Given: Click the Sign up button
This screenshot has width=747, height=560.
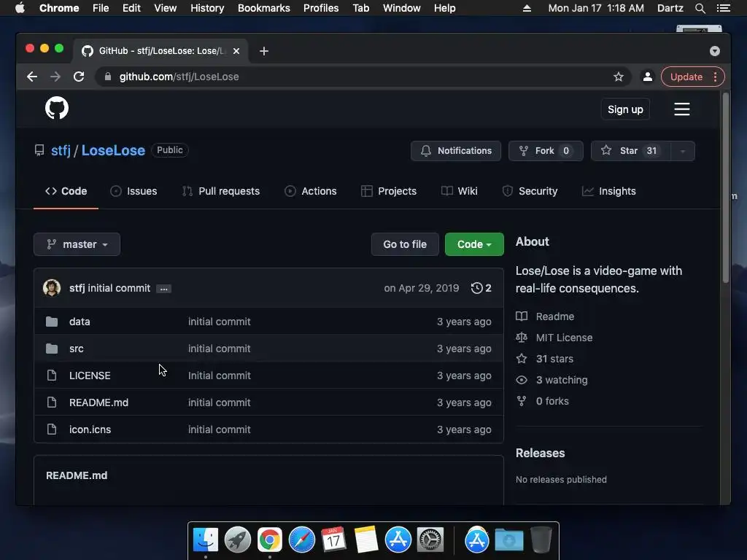Looking at the screenshot, I should (x=625, y=109).
